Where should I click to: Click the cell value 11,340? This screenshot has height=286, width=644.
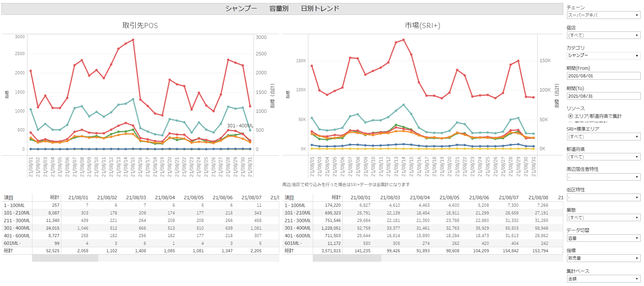coord(53,220)
